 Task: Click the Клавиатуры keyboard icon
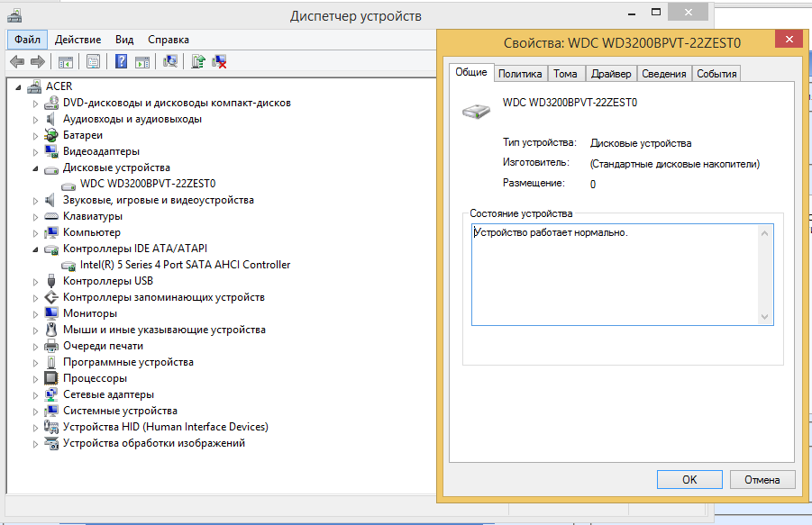click(51, 216)
